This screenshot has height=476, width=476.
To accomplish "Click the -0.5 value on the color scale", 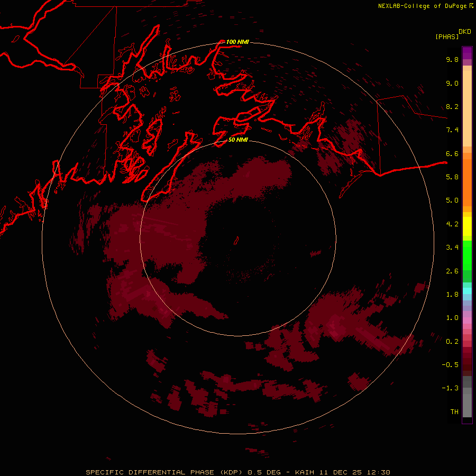I will click(450, 365).
